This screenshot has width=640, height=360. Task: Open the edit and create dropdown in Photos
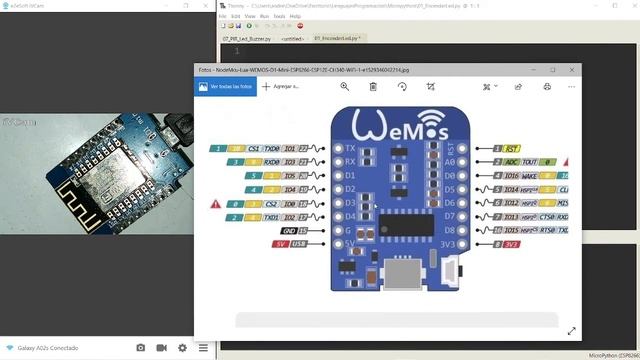[x=490, y=87]
